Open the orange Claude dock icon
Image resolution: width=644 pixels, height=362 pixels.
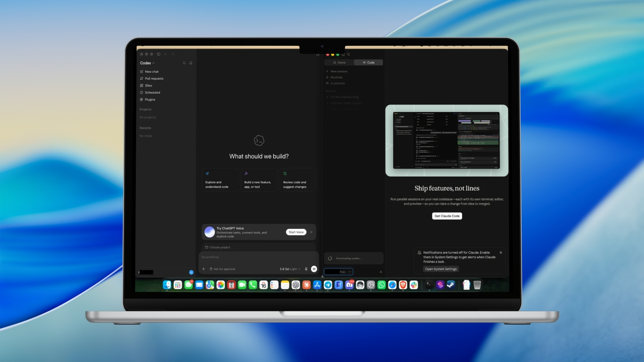click(307, 285)
